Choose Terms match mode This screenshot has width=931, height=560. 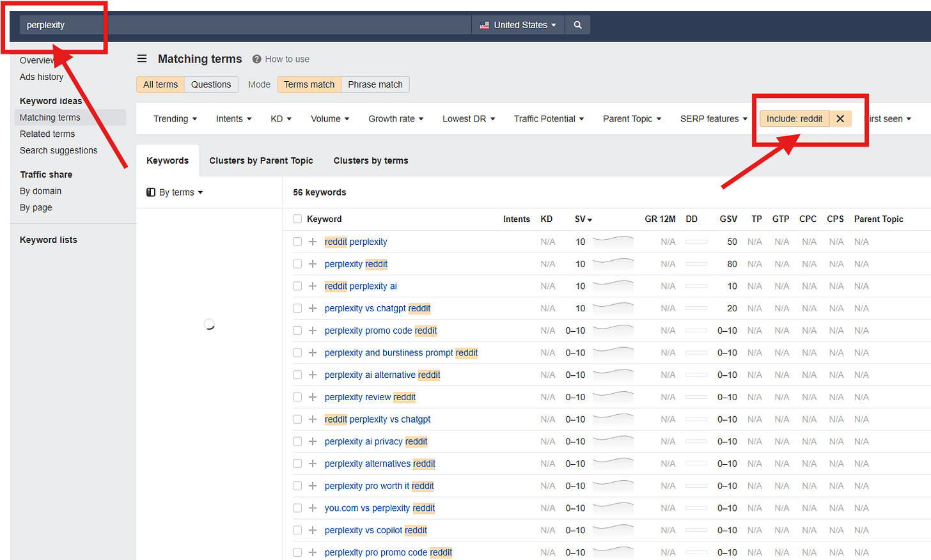point(309,84)
